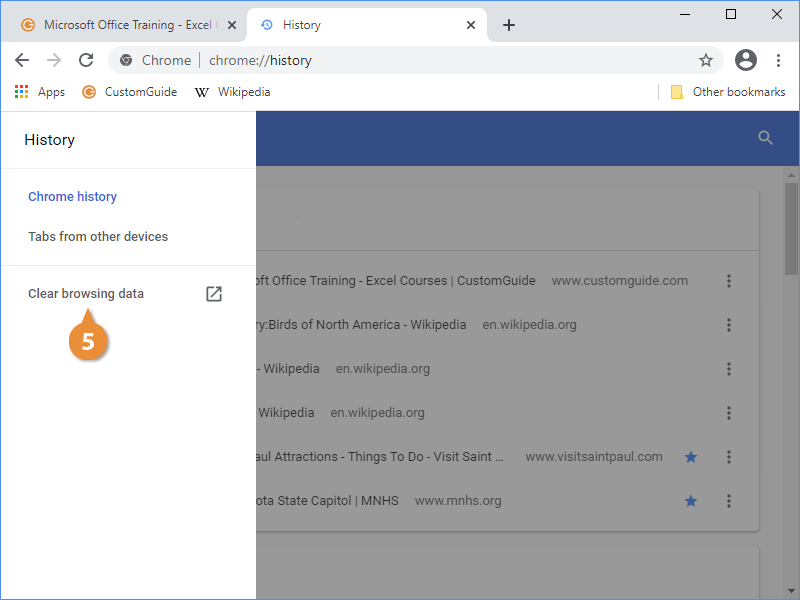Open more actions for the MNHS entry
The width and height of the screenshot is (800, 600).
pyautogui.click(x=729, y=501)
